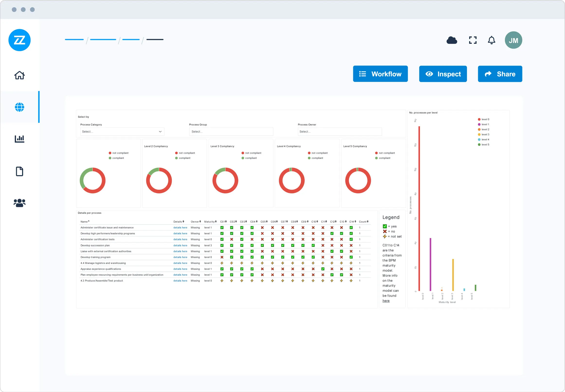565x392 pixels.
Task: Click the cloud sync icon in the header
Action: coord(452,40)
